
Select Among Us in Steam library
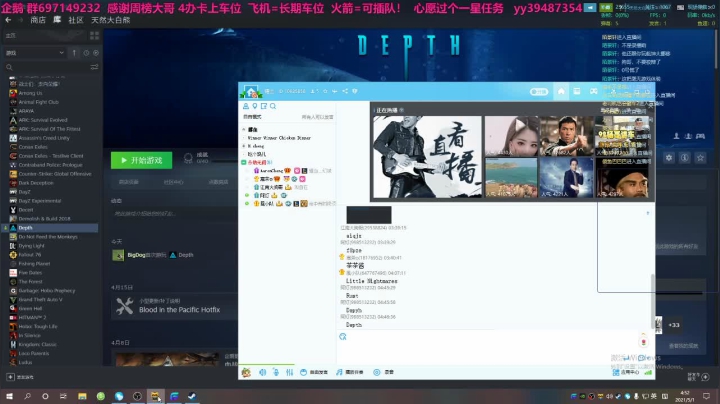(x=30, y=93)
